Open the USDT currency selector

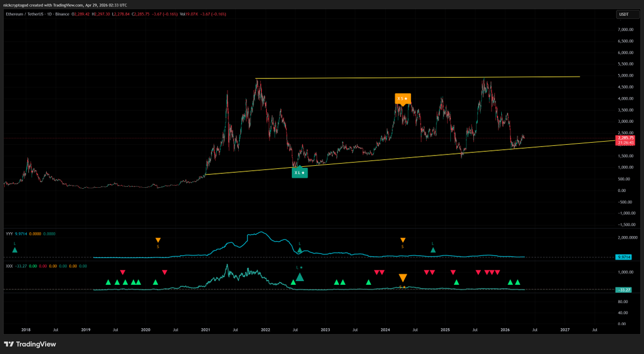628,14
